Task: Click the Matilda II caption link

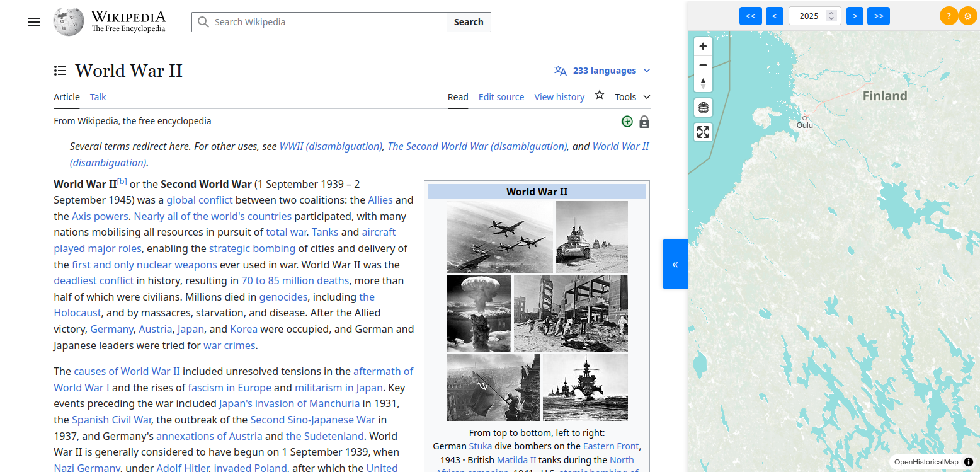Action: [x=516, y=460]
